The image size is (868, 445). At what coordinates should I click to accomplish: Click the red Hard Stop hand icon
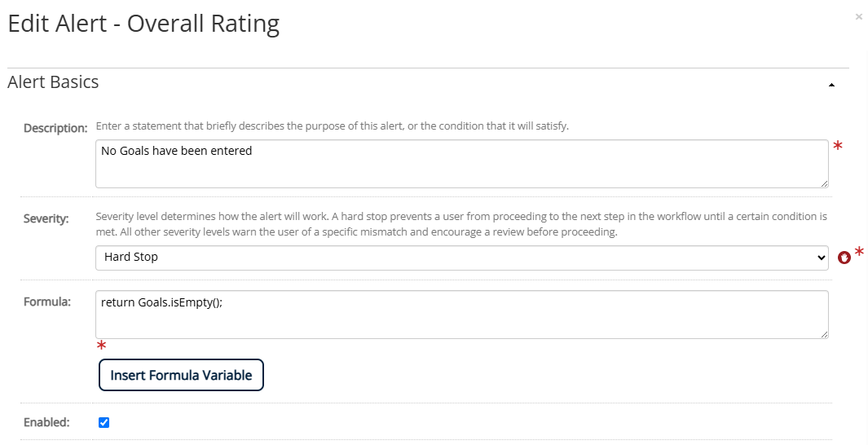844,258
